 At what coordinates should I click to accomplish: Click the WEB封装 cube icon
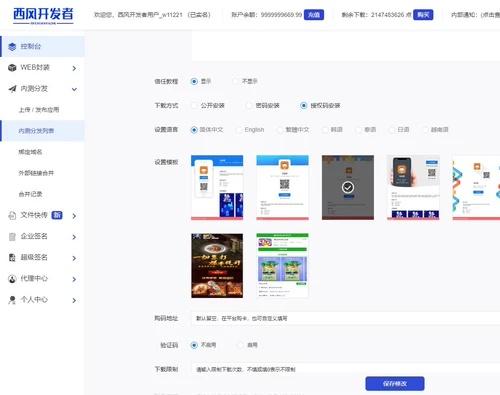pos(12,68)
